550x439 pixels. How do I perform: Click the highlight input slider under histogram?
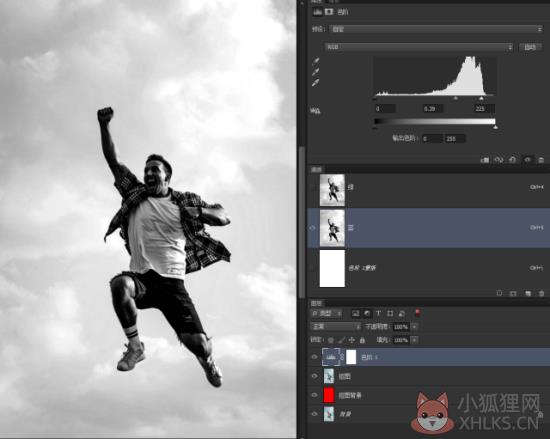(x=481, y=98)
